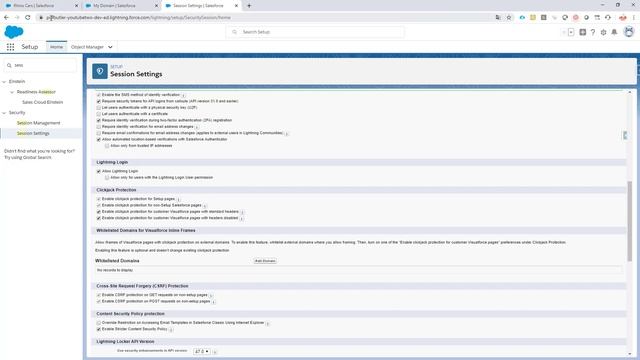Viewport: 640px width, 360px height.
Task: Open Session Management in sidebar
Action: 38,123
